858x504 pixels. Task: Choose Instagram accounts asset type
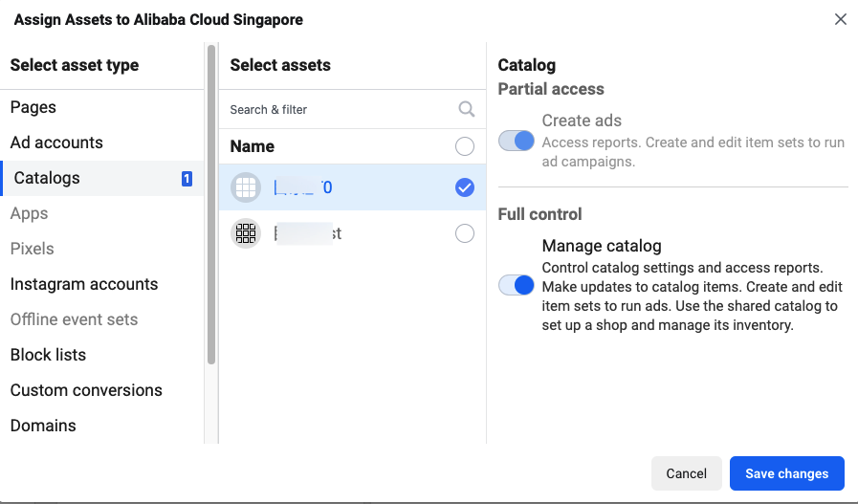click(84, 284)
